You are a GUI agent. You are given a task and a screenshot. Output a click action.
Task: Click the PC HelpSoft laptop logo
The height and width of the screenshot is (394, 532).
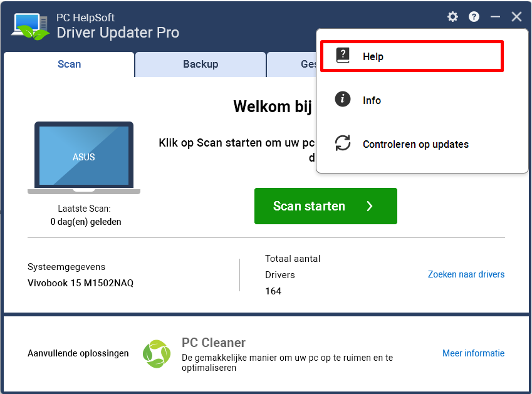31,26
